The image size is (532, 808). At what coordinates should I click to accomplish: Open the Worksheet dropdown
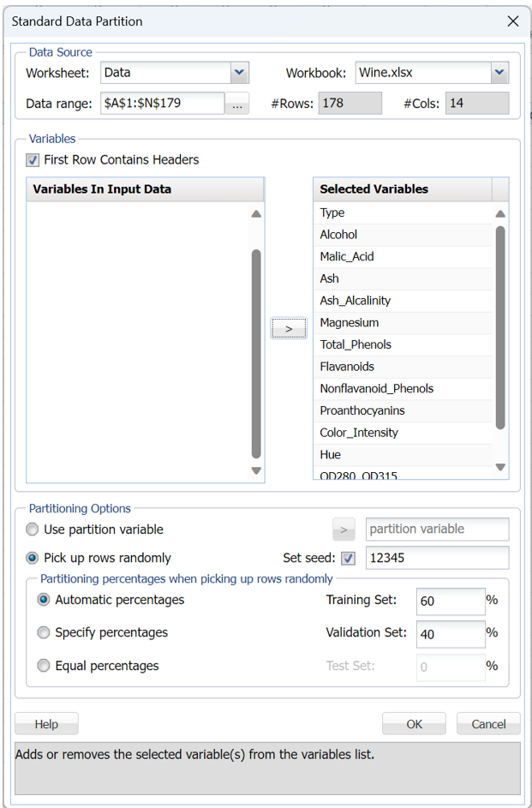[239, 73]
